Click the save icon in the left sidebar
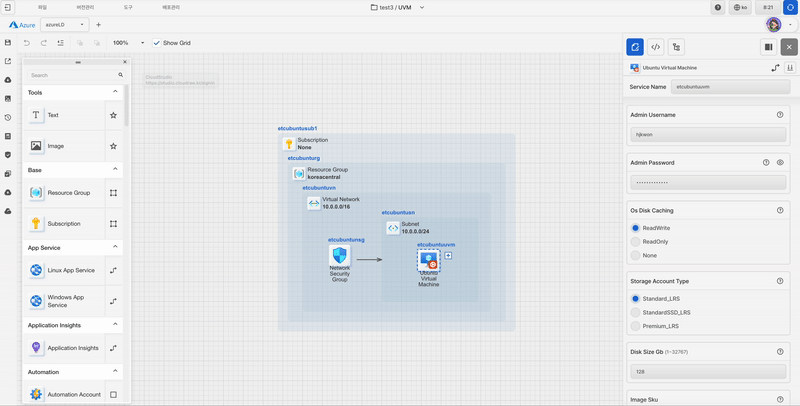Image resolution: width=800 pixels, height=406 pixels. click(x=8, y=42)
